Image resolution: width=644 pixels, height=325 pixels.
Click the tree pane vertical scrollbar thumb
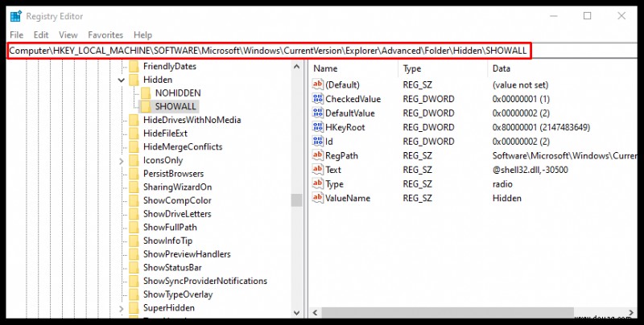coord(297,200)
